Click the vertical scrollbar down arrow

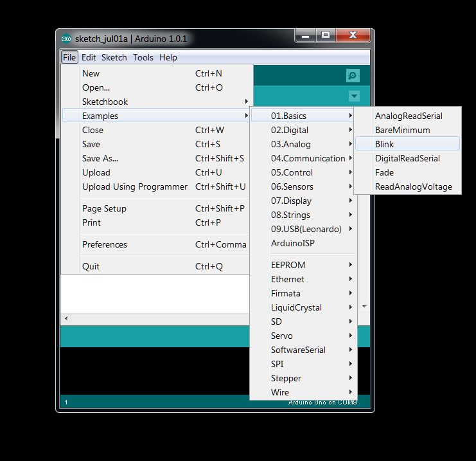point(364,307)
